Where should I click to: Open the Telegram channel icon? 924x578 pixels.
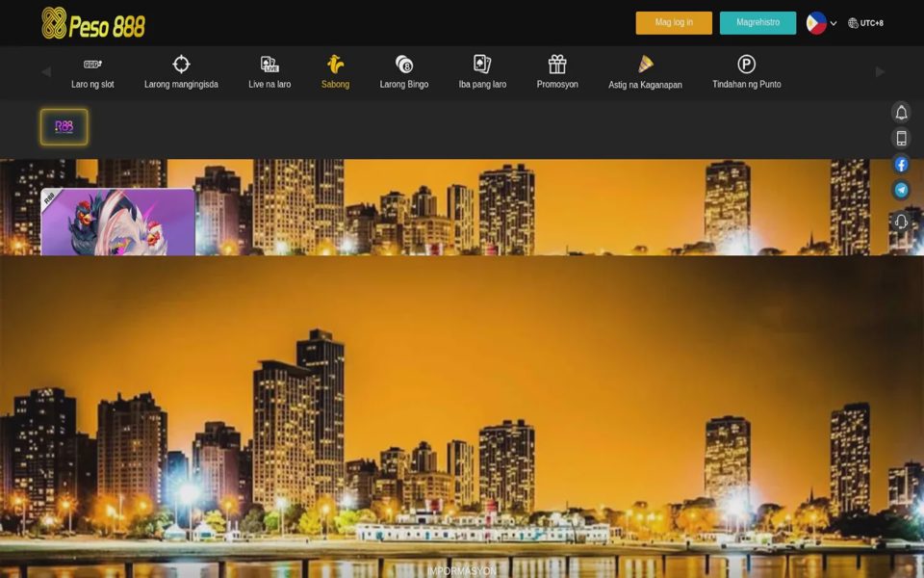point(901,190)
